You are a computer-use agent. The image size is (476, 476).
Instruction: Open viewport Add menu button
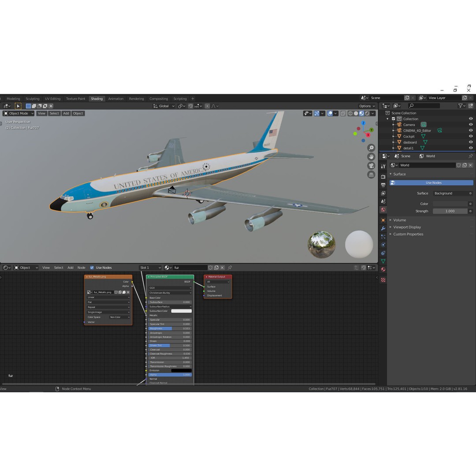click(x=66, y=113)
